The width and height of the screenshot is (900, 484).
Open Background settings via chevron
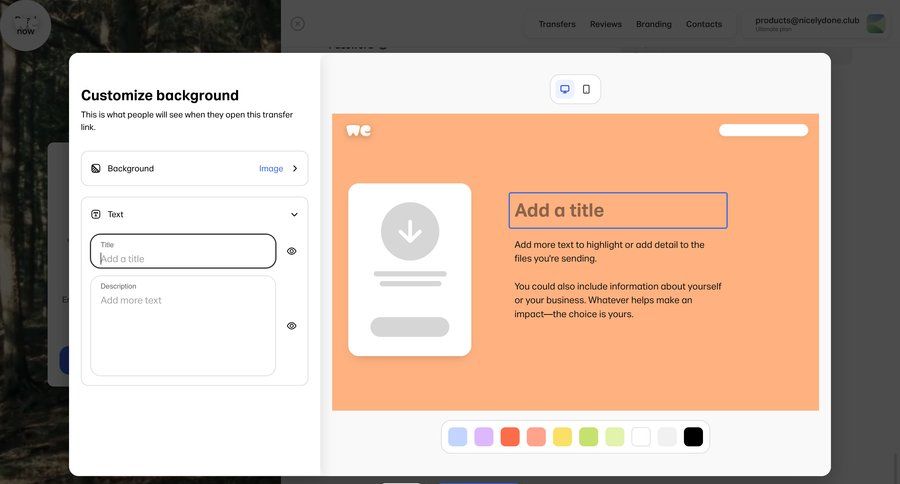(295, 168)
